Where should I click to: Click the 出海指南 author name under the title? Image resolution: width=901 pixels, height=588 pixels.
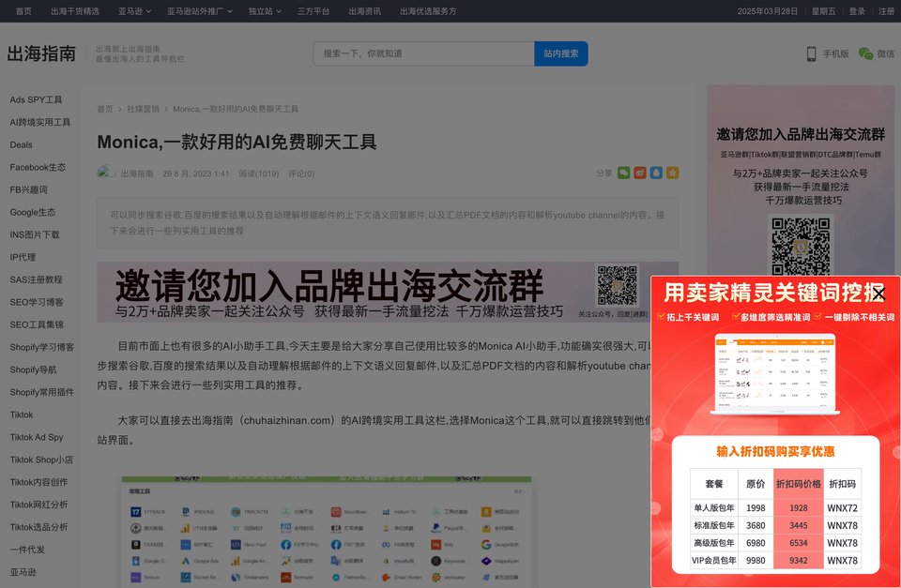137,173
